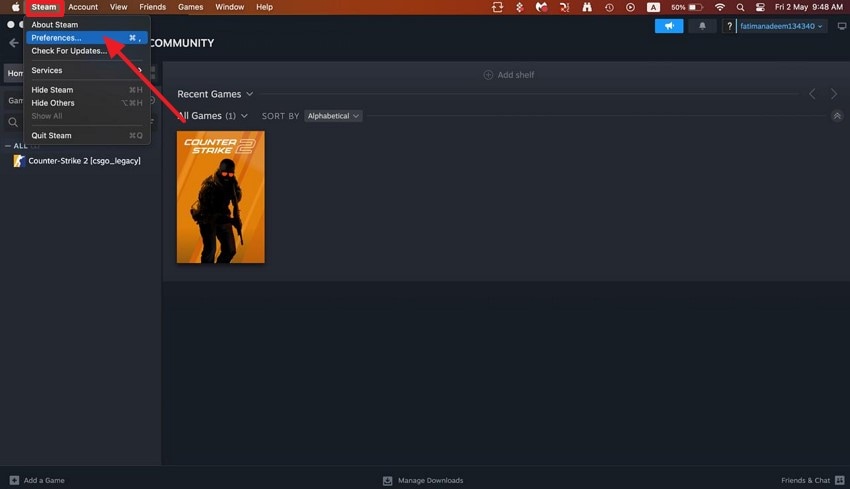Open the Window menu
The image size is (850, 489).
[x=229, y=7]
